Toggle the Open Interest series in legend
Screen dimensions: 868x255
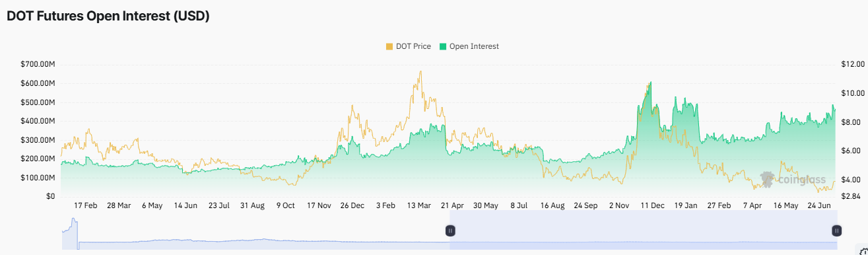(x=469, y=47)
